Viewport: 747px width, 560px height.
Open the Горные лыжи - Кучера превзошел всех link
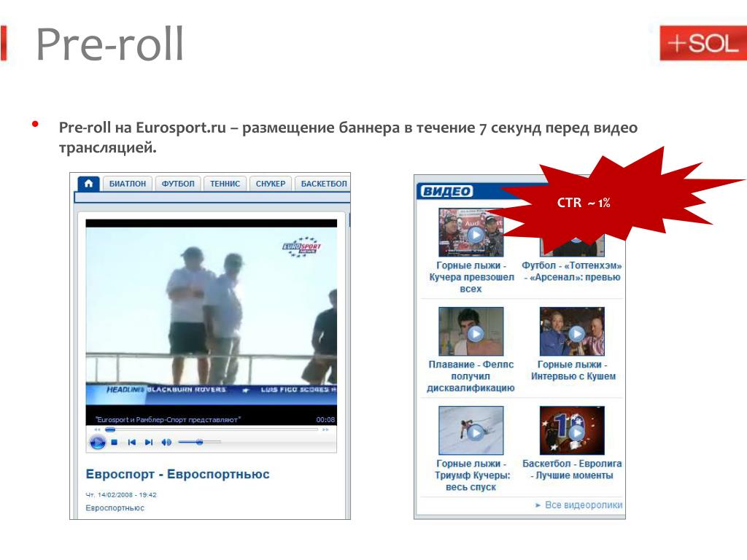coord(471,277)
